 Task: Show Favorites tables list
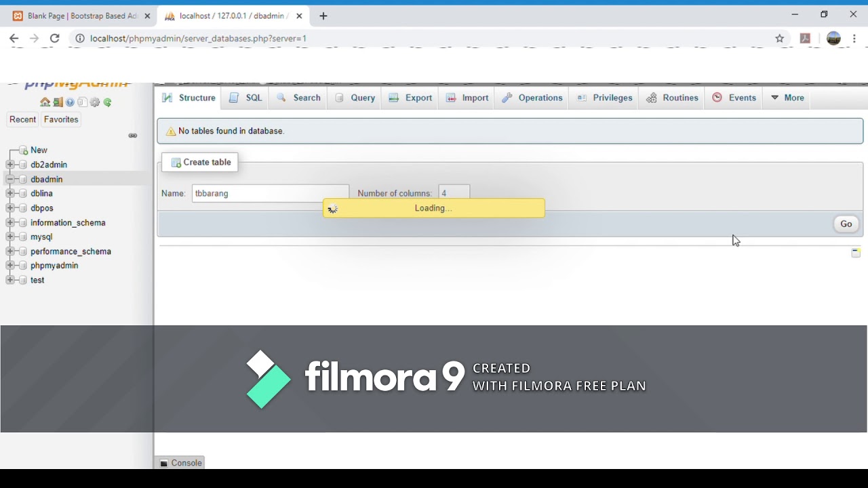(x=61, y=119)
